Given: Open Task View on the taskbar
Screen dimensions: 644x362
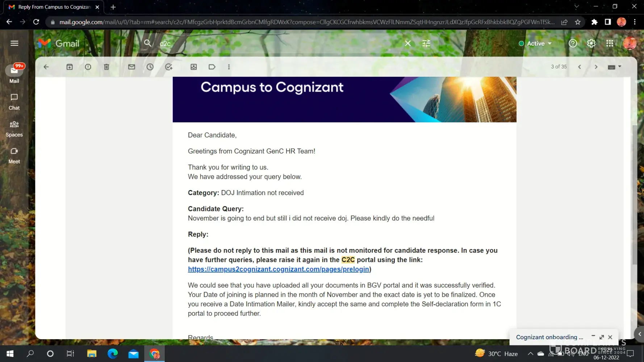Looking at the screenshot, I should 70,354.
